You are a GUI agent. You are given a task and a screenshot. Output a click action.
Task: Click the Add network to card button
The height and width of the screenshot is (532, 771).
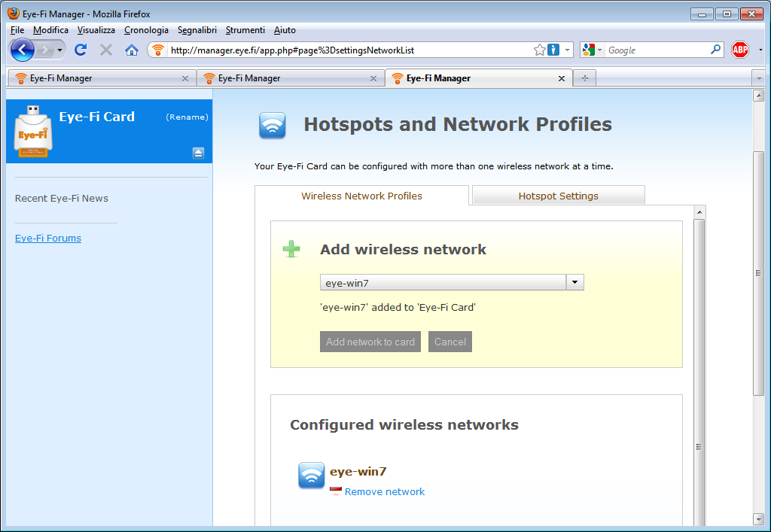[370, 342]
